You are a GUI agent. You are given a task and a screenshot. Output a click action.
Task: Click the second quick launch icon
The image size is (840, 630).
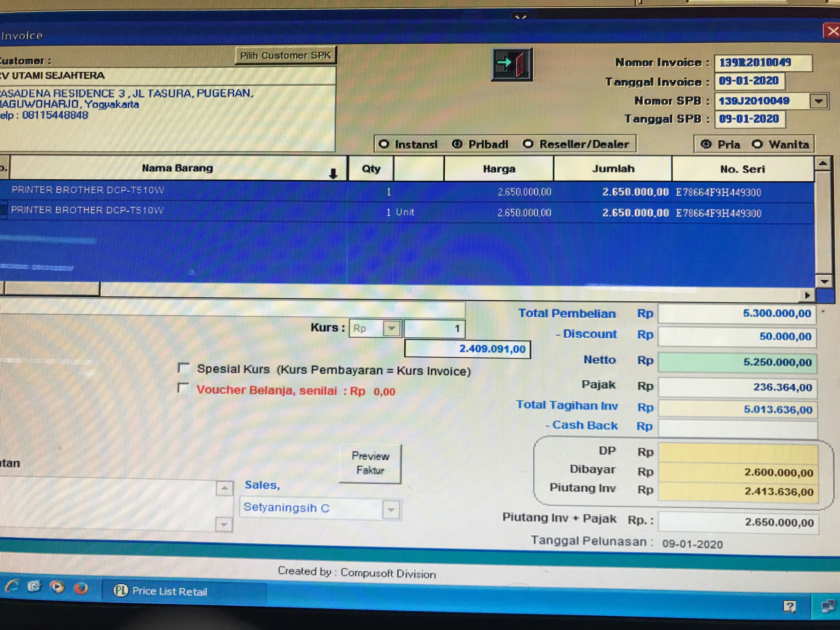pos(35,587)
